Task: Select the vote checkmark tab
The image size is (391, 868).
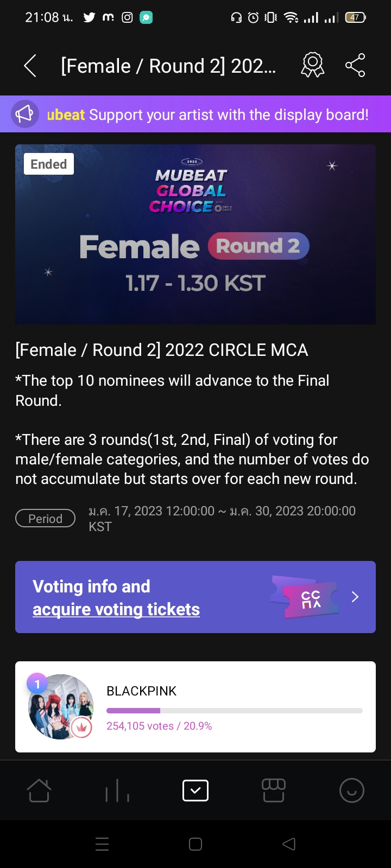Action: tap(195, 790)
